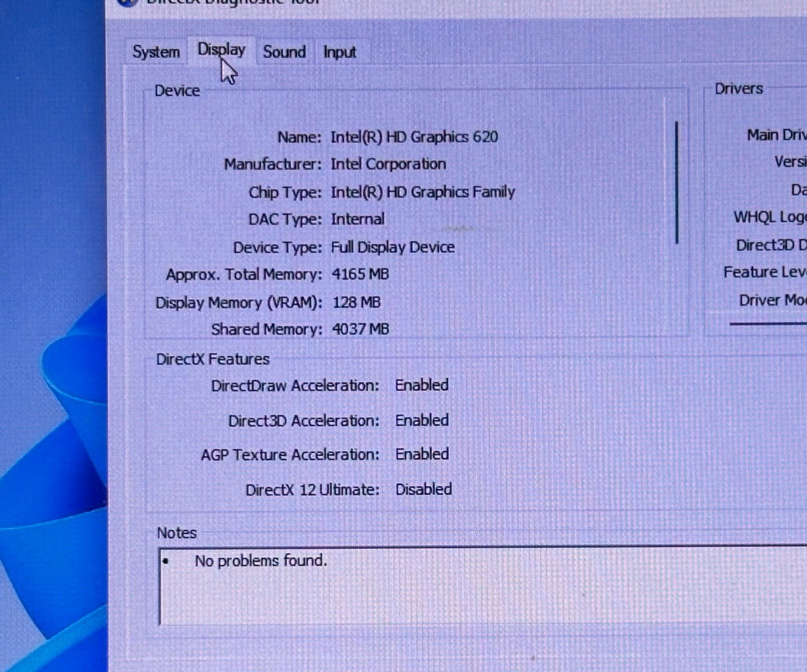
Task: Click 'Display Memory (VRAM):' label
Action: (239, 303)
